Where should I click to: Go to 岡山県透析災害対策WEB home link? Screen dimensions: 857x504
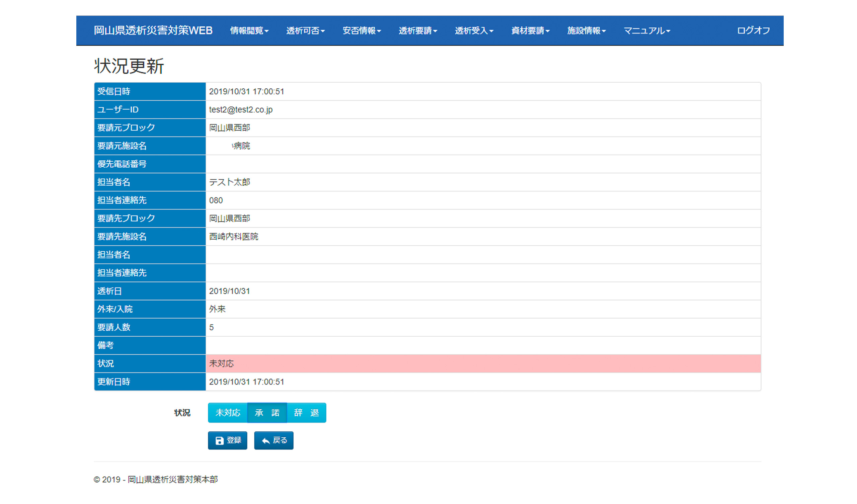(153, 30)
